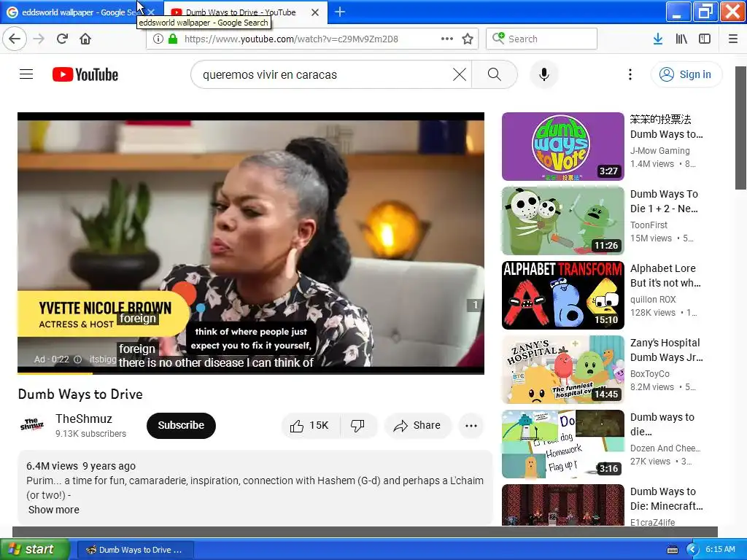747x560 pixels.
Task: Open Dumb Ways to Die Minecraft thumbnail
Action: 562,505
